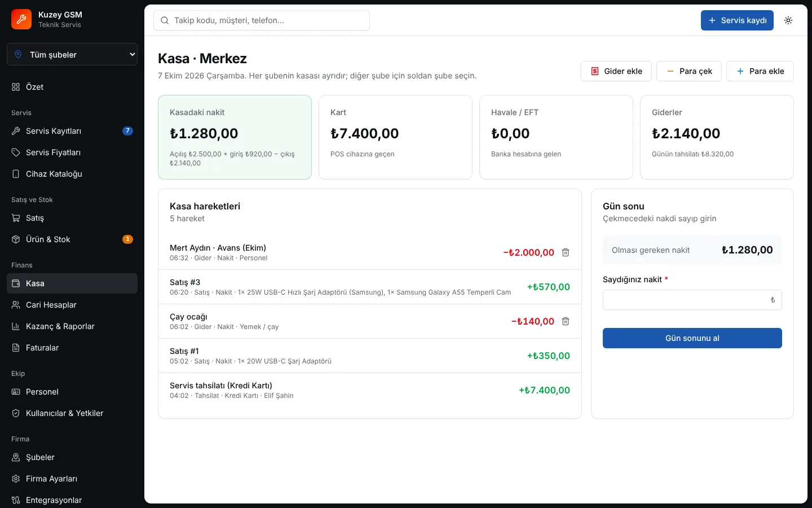The image size is (812, 508).
Task: Click trash icon next to Çay ocağı
Action: click(566, 321)
